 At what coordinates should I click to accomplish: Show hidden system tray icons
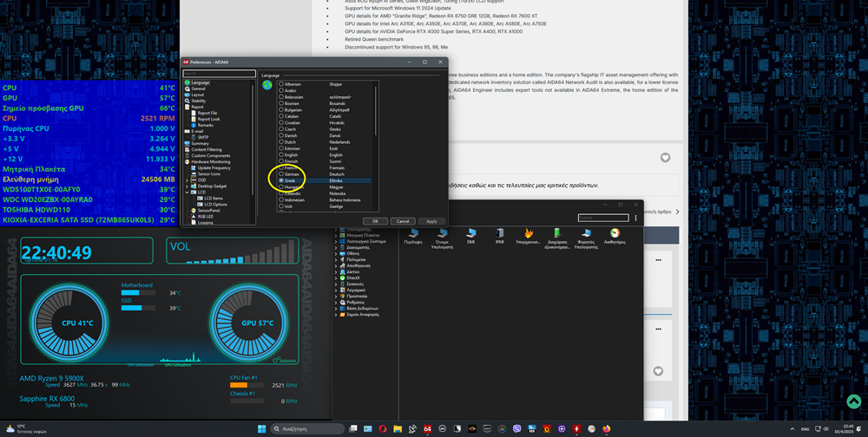792,428
